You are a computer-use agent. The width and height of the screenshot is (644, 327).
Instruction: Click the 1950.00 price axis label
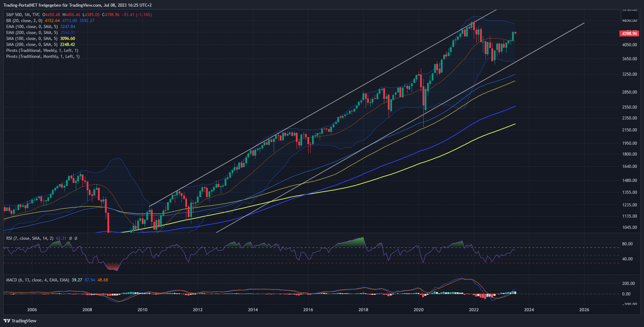[630, 143]
